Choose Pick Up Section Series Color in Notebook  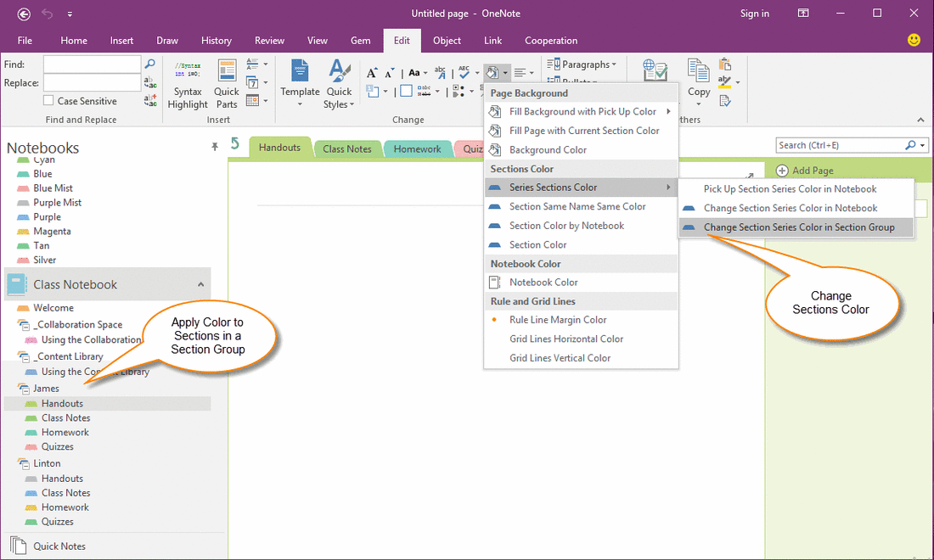(796, 189)
